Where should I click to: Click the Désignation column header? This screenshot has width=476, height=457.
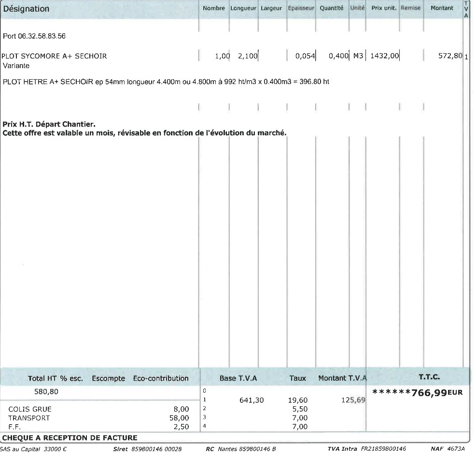tap(26, 9)
